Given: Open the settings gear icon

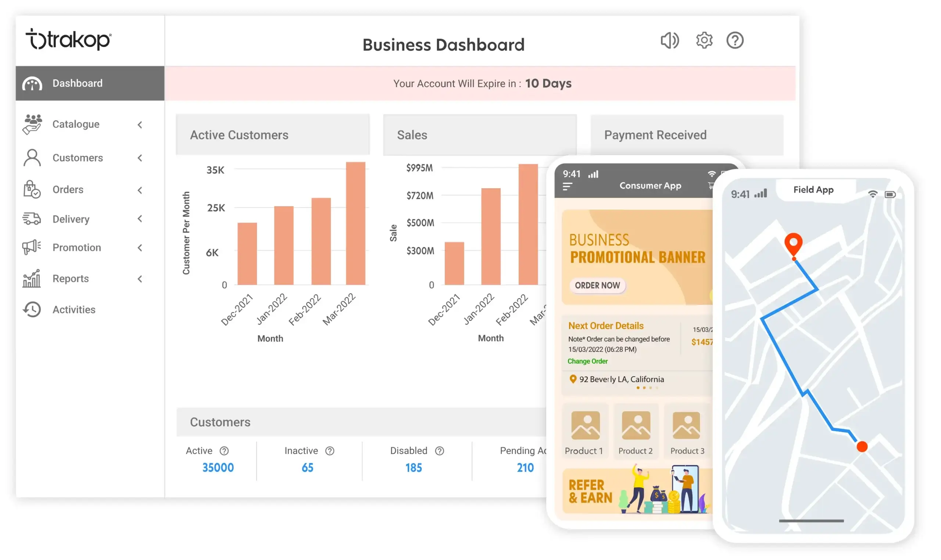Looking at the screenshot, I should [x=704, y=40].
